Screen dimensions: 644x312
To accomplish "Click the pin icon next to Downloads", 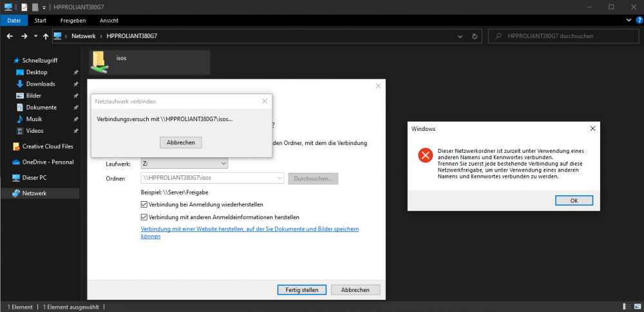I will (x=75, y=84).
